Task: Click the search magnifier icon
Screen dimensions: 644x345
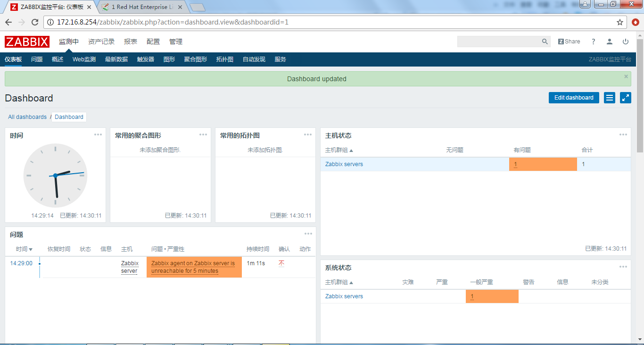Action: pyautogui.click(x=545, y=42)
